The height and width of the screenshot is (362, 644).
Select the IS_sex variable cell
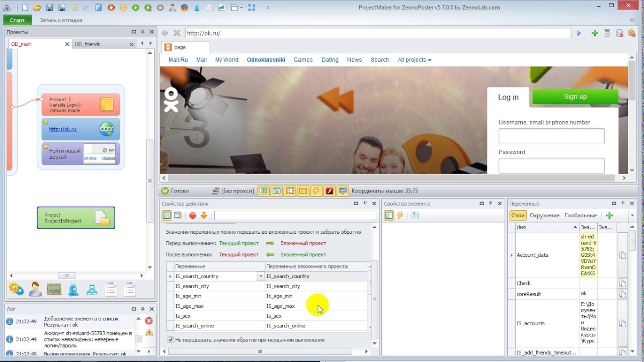tap(219, 316)
